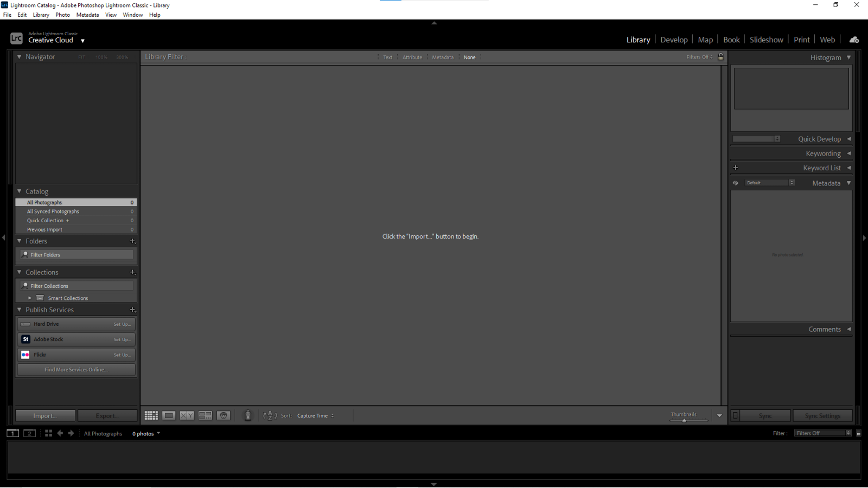
Task: Select the Painter spray can tool
Action: click(x=248, y=415)
